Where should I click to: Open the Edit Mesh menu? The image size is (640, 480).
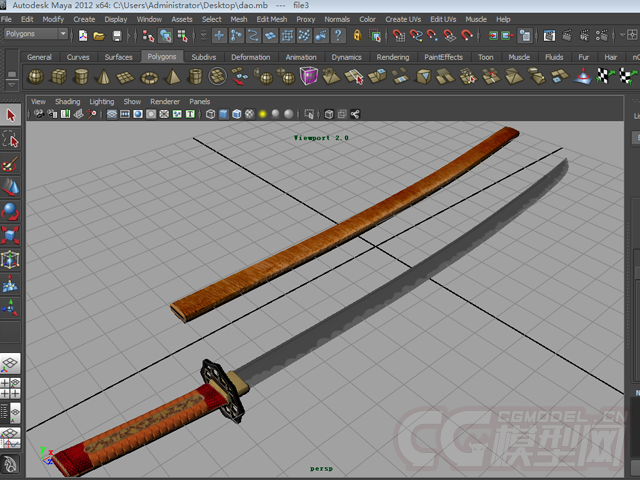click(271, 19)
